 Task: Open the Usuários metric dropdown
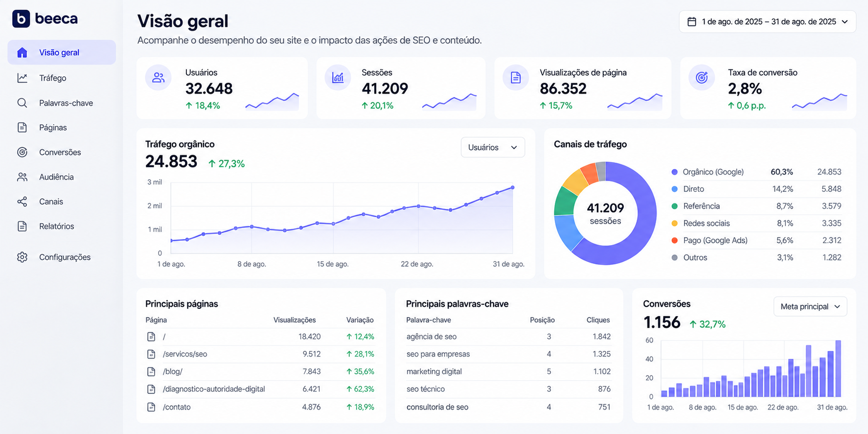493,147
